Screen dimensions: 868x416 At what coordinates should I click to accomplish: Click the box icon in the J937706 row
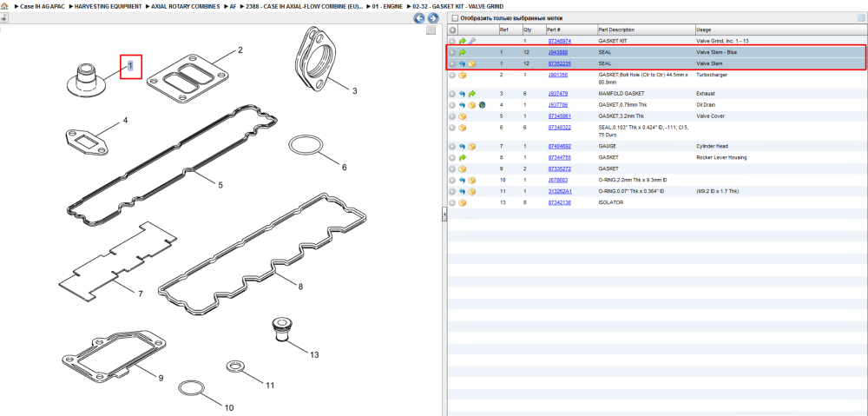pyautogui.click(x=471, y=105)
